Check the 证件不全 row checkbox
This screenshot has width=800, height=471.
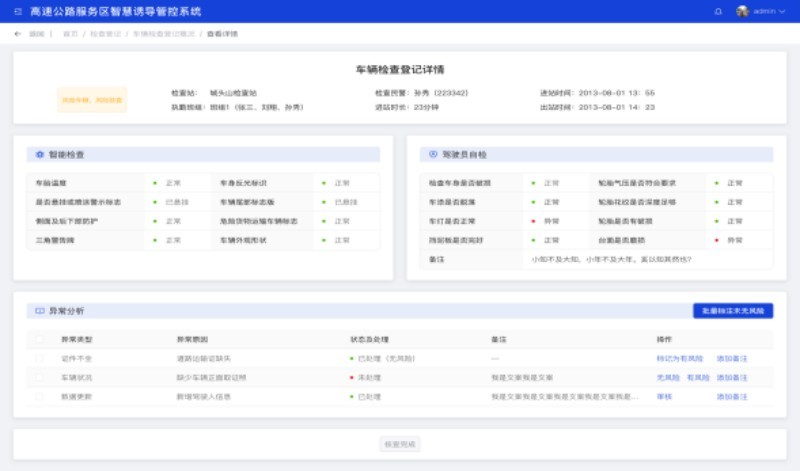point(40,358)
